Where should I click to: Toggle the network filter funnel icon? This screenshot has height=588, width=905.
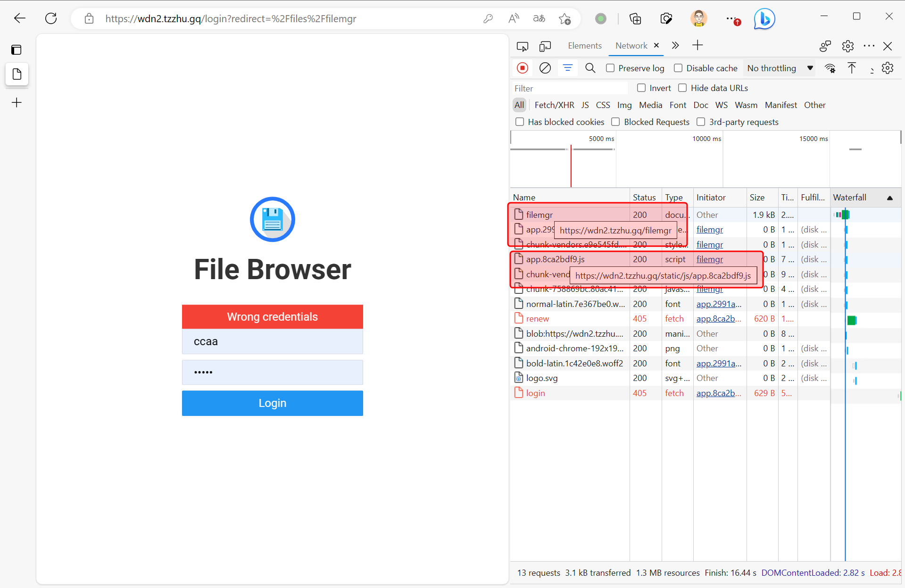[x=567, y=68]
